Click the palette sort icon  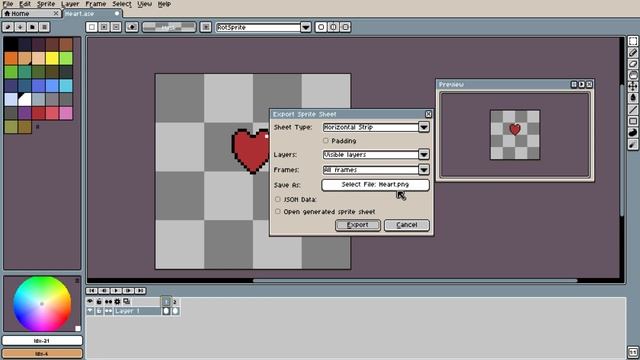coord(20,27)
